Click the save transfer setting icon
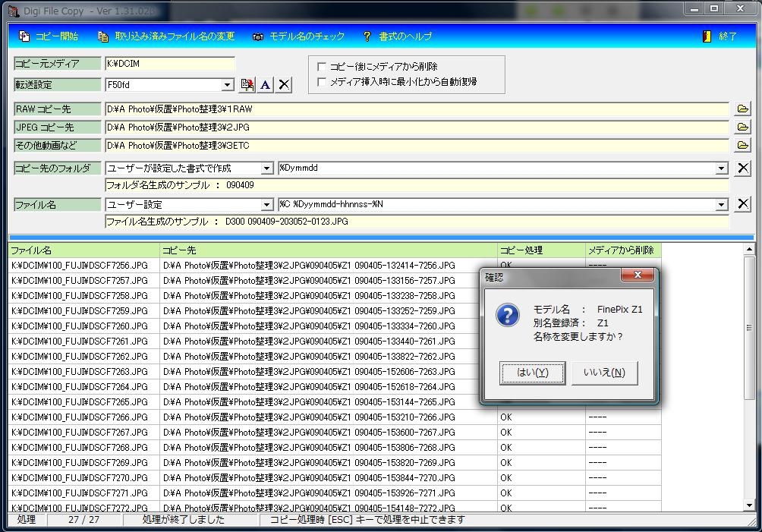 pyautogui.click(x=247, y=84)
